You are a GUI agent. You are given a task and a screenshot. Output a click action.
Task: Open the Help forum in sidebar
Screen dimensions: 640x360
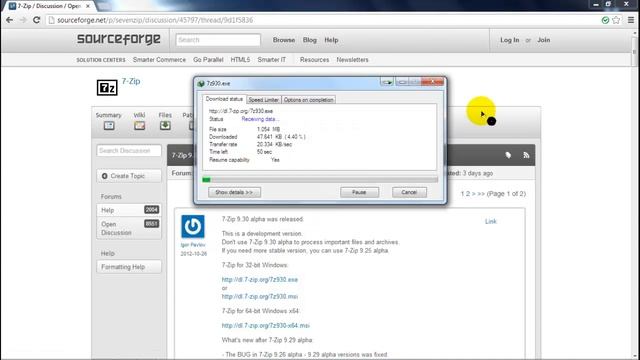129,210
